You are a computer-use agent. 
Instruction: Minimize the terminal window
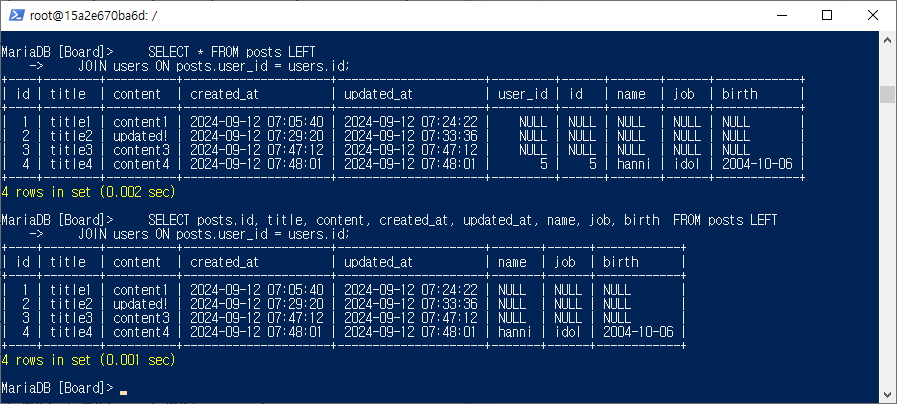tap(781, 15)
